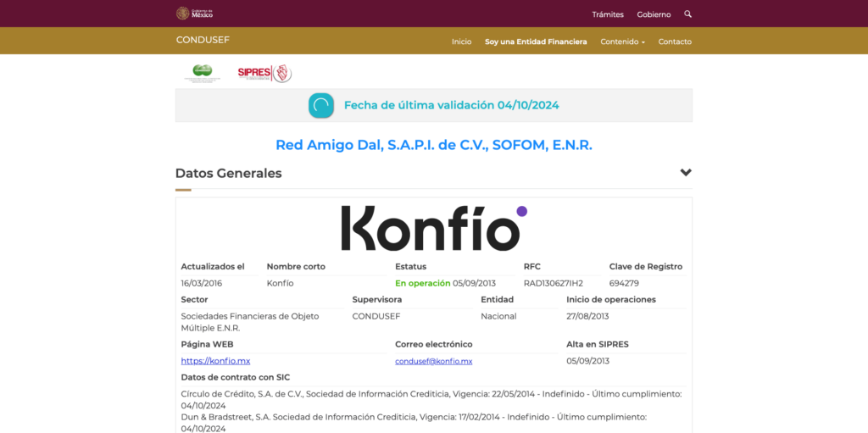Select Soy una Entidad Financiera
868x433 pixels.
click(536, 42)
